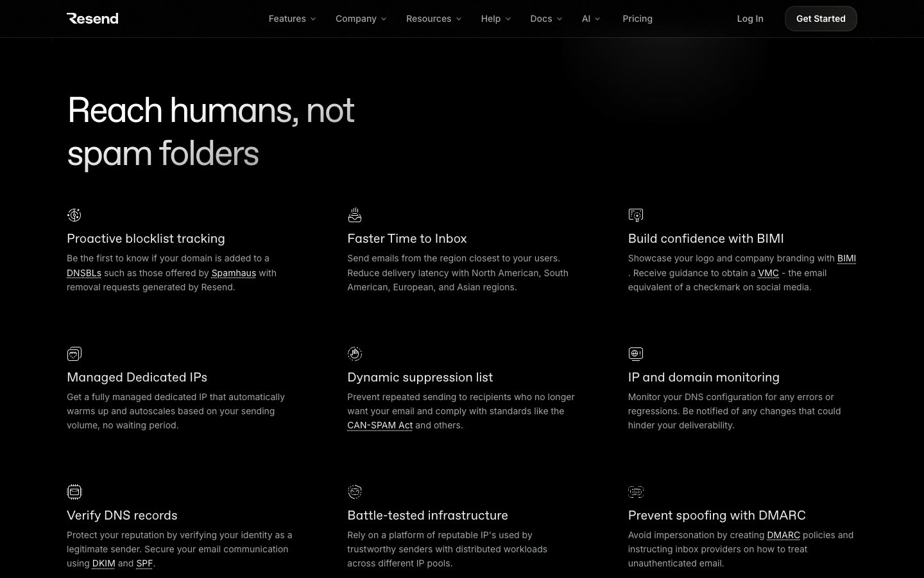The height and width of the screenshot is (578, 924).
Task: Click the Verify DNS records envelope icon
Action: 74,492
